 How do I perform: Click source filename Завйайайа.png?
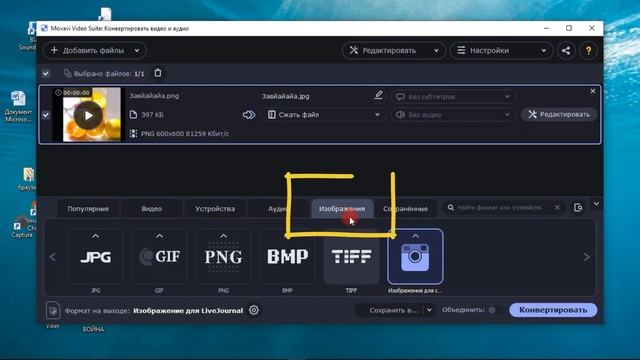(x=154, y=96)
